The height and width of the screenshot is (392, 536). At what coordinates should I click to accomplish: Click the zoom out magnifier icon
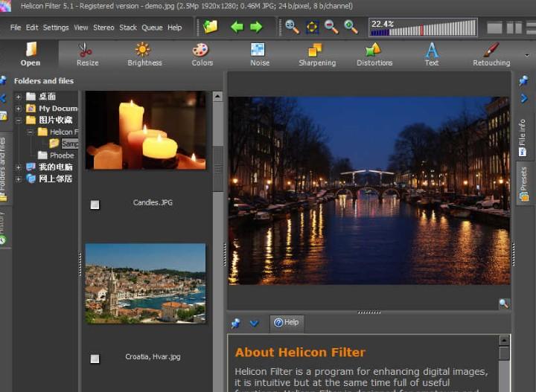pyautogui.click(x=331, y=27)
